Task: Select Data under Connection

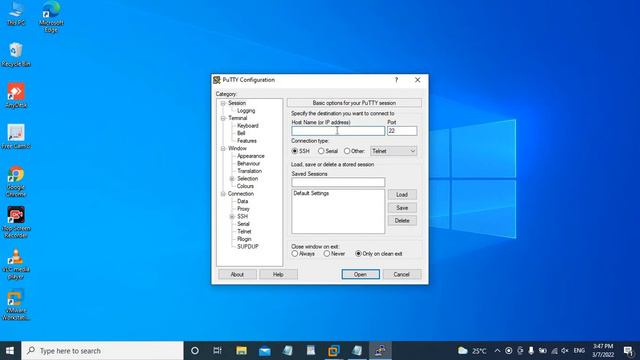Action: click(x=242, y=201)
